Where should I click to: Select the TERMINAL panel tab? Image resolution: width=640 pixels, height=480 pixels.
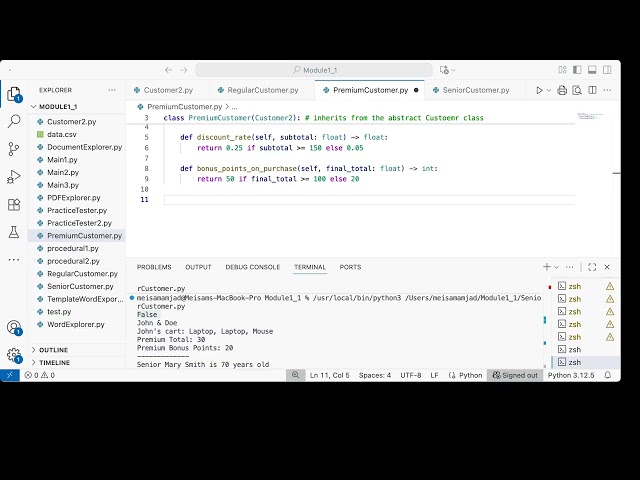310,267
